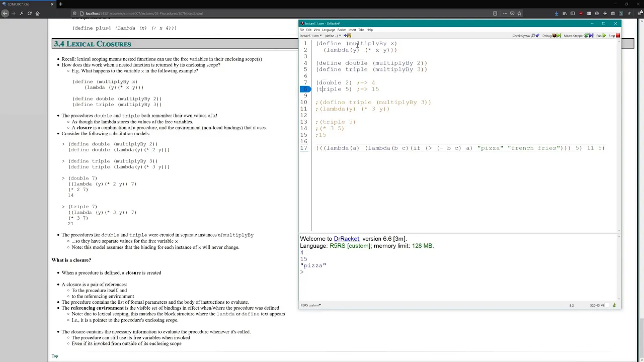Open the Racket menu in DrRacket
The height and width of the screenshot is (362, 644).
[342, 30]
